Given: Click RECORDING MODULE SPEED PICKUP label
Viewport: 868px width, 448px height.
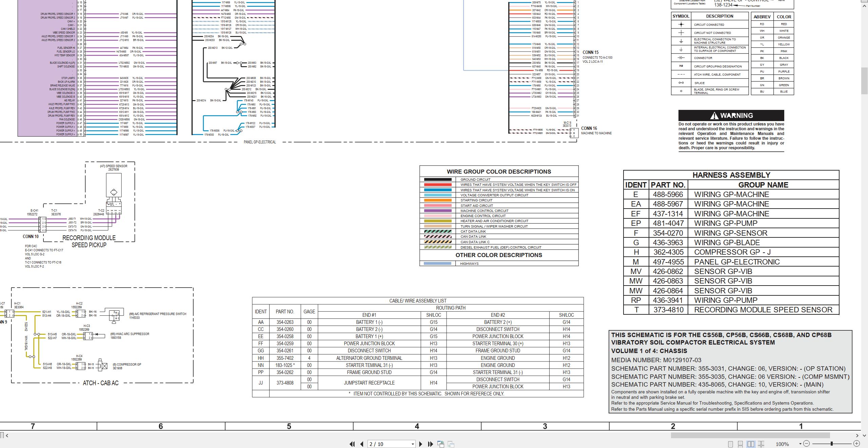Looking at the screenshot, I should tap(89, 241).
